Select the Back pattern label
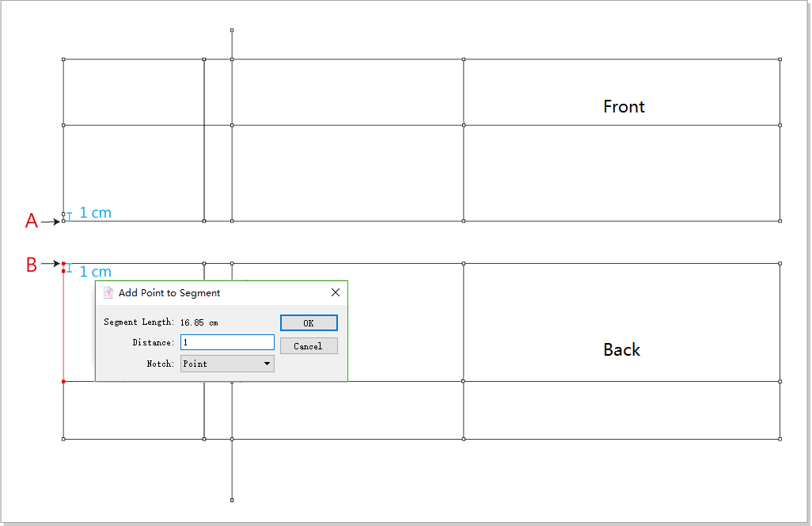 coord(621,349)
